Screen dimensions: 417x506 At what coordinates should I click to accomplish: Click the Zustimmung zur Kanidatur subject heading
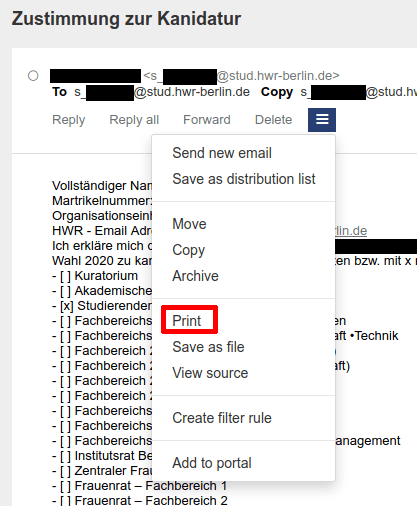click(126, 18)
